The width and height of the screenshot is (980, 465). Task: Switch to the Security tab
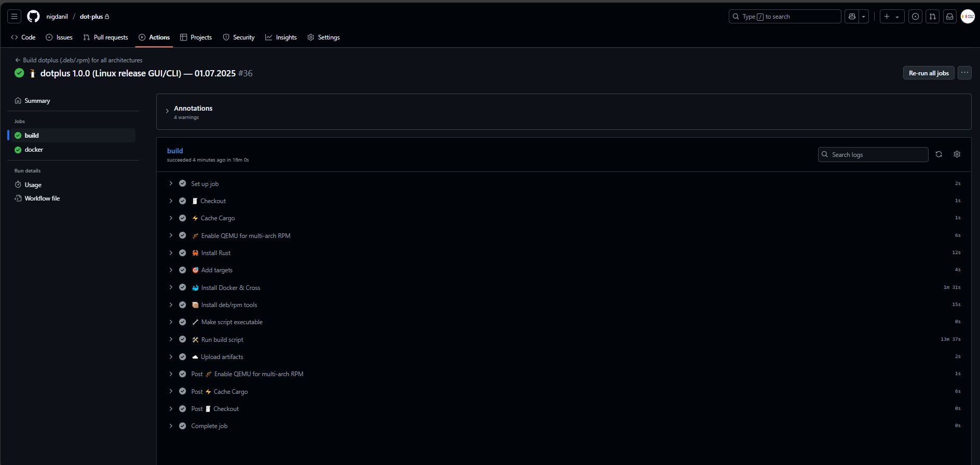239,37
